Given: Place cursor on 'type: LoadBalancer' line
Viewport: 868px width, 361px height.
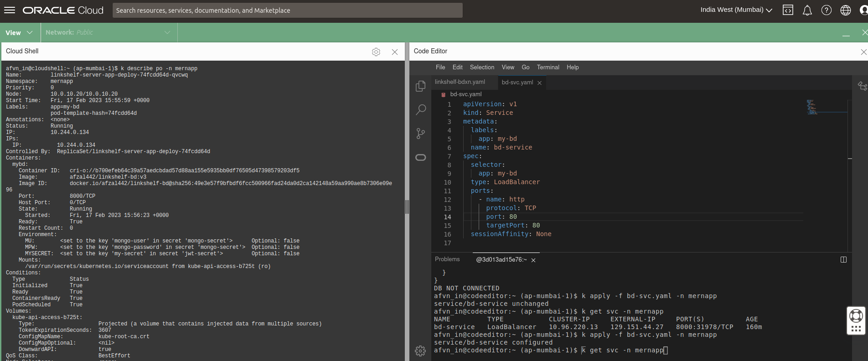Looking at the screenshot, I should (x=505, y=182).
